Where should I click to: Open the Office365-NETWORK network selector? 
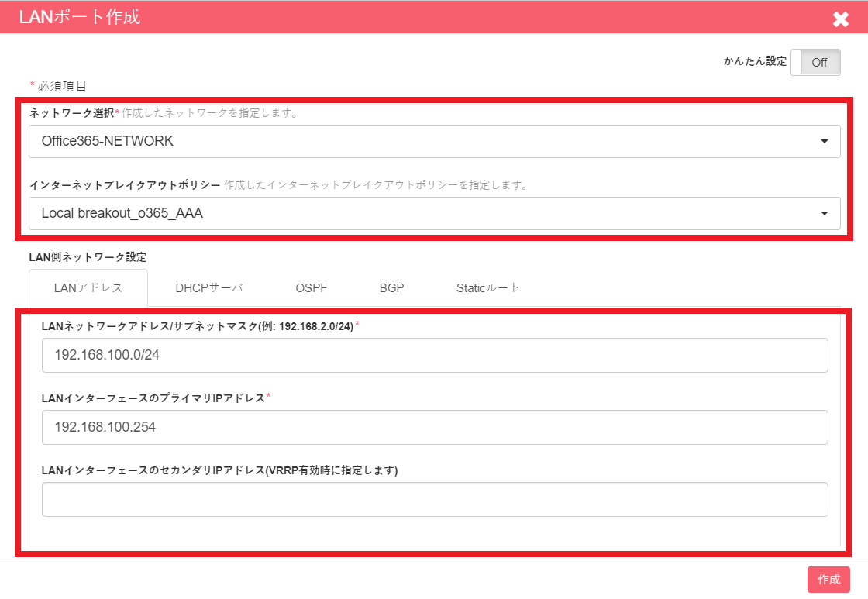coord(434,141)
